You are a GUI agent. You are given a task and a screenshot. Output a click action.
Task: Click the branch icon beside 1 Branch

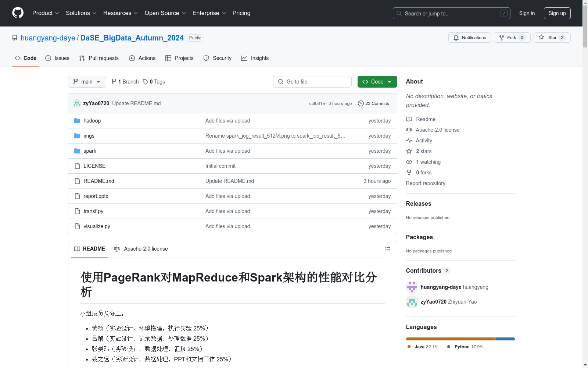[x=114, y=82]
